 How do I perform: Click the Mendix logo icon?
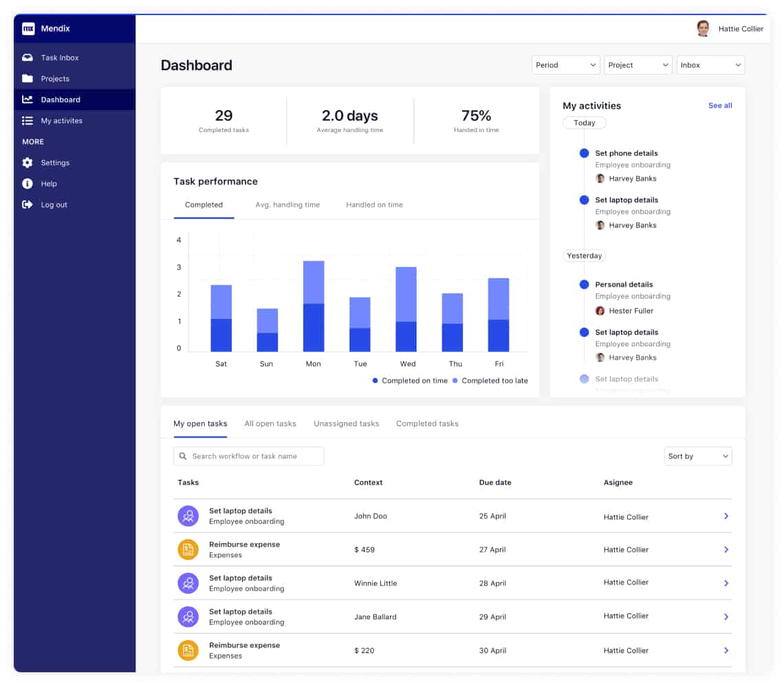click(x=28, y=29)
